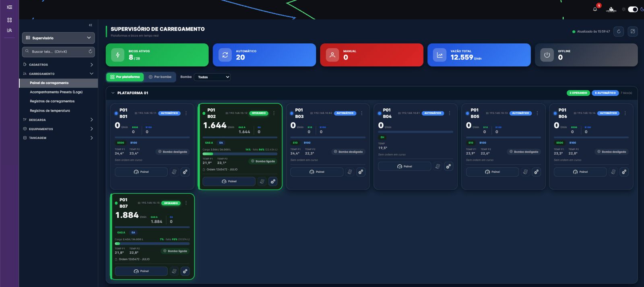Click the fullscreen expand icon at top right
This screenshot has width=644, height=287.
(633, 31)
